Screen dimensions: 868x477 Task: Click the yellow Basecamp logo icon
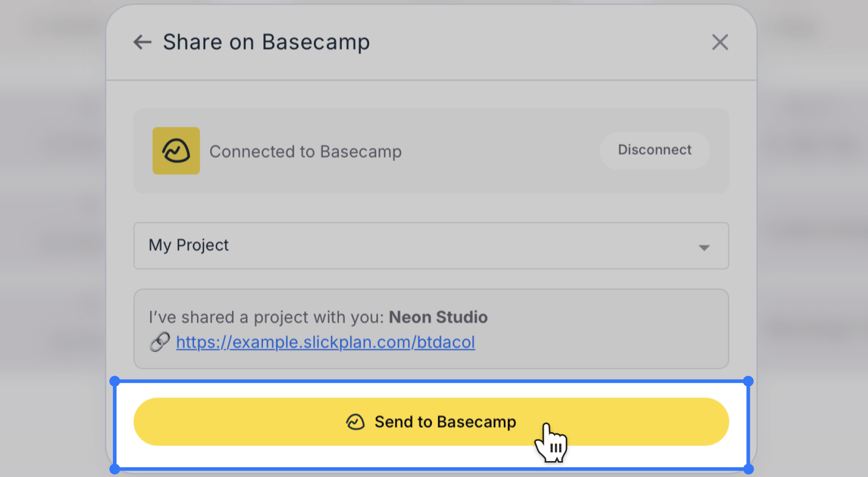176,151
